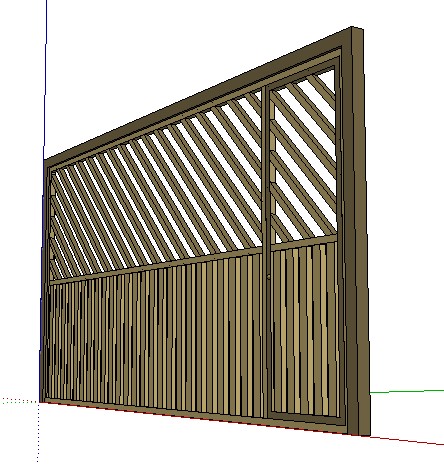Select the blue vertical axis line
This screenshot has width=444, height=464.
[45, 80]
